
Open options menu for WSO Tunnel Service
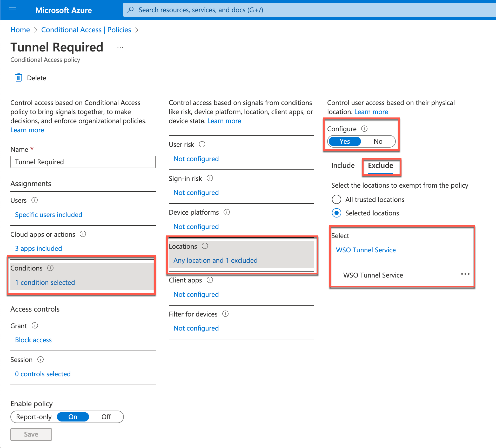465,274
